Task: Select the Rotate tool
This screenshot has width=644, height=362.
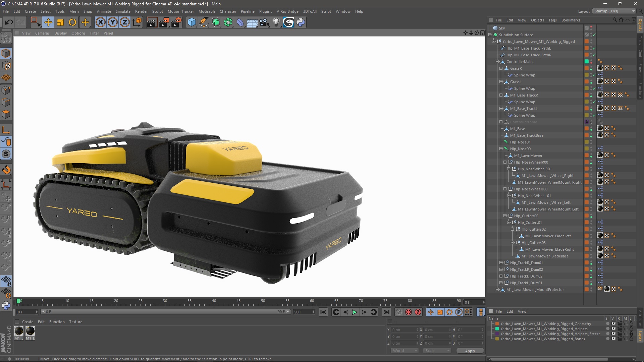Action: [72, 22]
